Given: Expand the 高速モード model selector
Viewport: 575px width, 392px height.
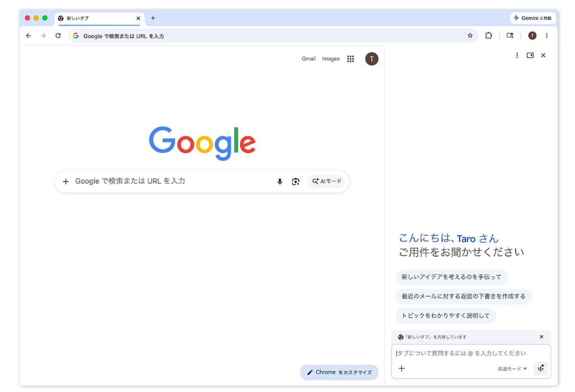Looking at the screenshot, I should [x=511, y=369].
